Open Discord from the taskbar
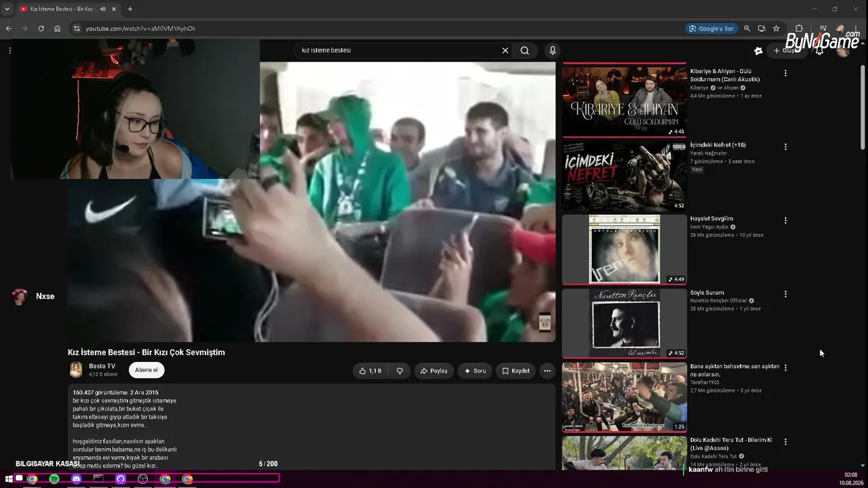The height and width of the screenshot is (488, 868). pyautogui.click(x=76, y=479)
